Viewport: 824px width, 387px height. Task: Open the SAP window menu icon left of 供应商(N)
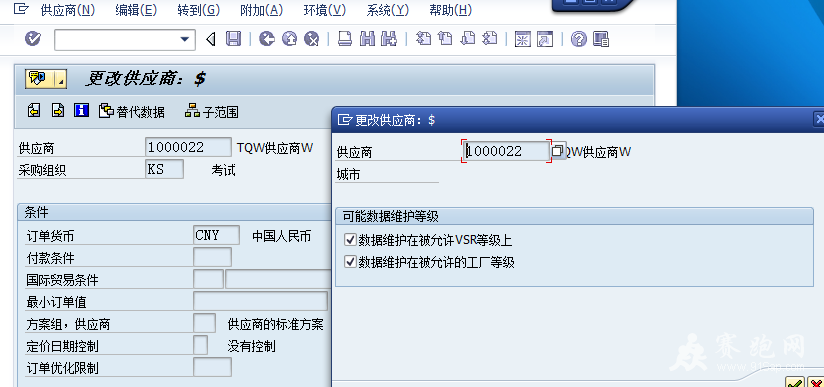click(x=20, y=9)
